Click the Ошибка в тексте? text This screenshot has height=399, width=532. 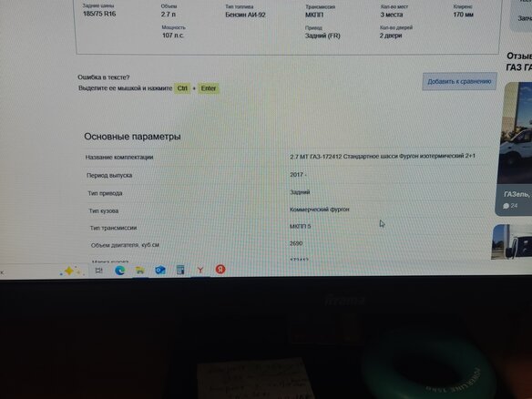point(104,77)
